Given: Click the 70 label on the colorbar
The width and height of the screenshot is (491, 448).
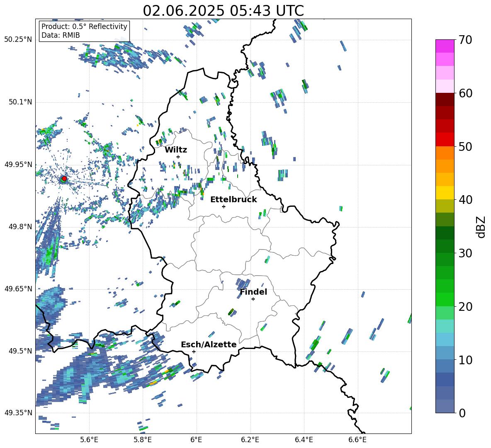Looking at the screenshot, I should [465, 40].
